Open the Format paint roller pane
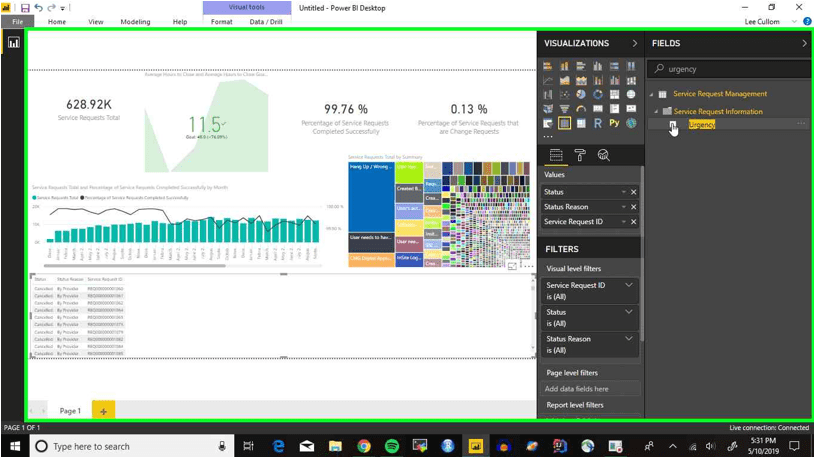The image size is (817, 458). (580, 155)
